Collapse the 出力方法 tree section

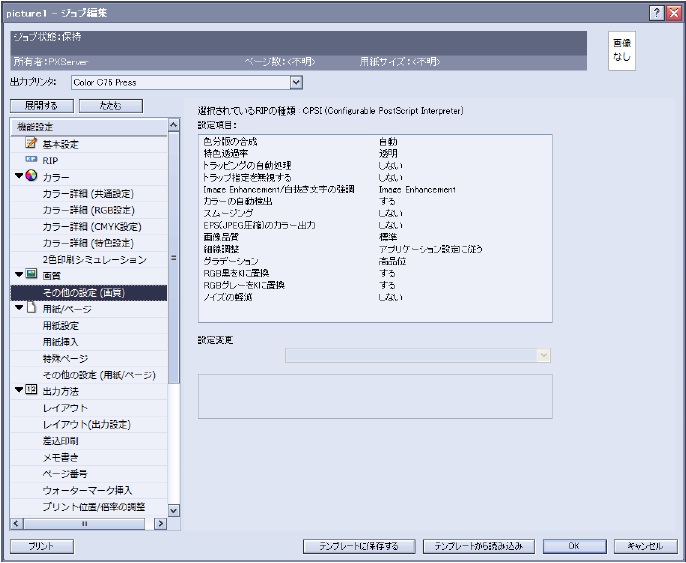click(x=18, y=391)
